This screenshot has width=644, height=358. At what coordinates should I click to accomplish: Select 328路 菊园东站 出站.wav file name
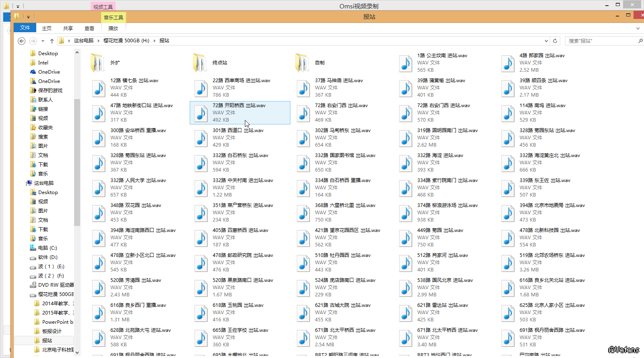click(547, 130)
